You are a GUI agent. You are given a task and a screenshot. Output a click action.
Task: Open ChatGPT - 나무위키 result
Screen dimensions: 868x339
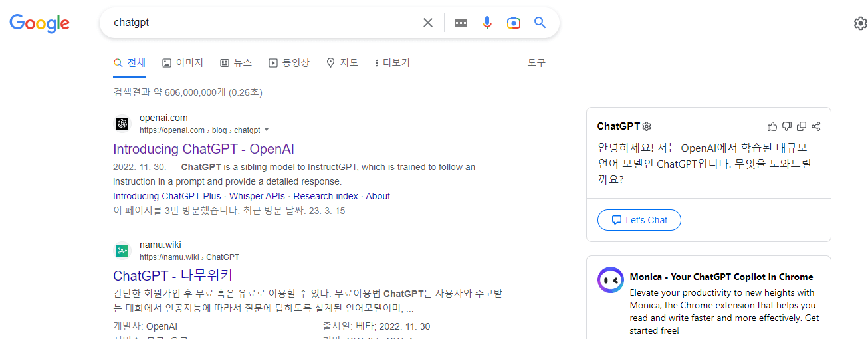coord(173,275)
